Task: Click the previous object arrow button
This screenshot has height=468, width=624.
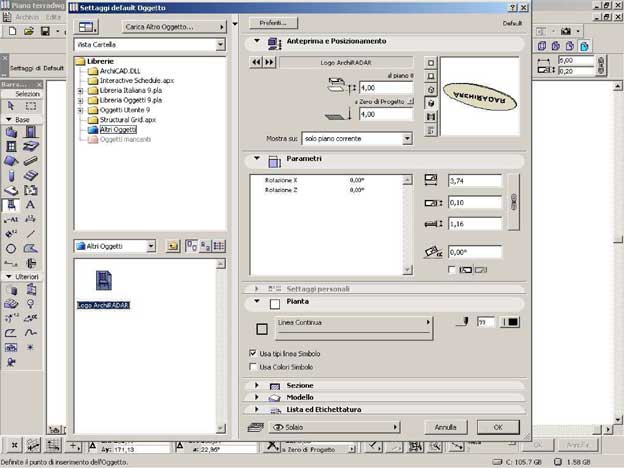Action: [257, 62]
